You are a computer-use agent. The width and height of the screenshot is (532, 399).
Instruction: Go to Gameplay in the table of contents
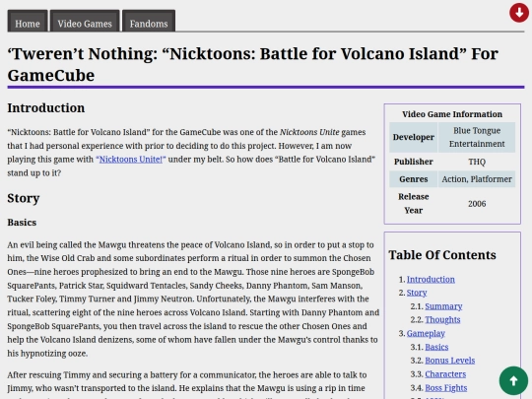click(426, 334)
